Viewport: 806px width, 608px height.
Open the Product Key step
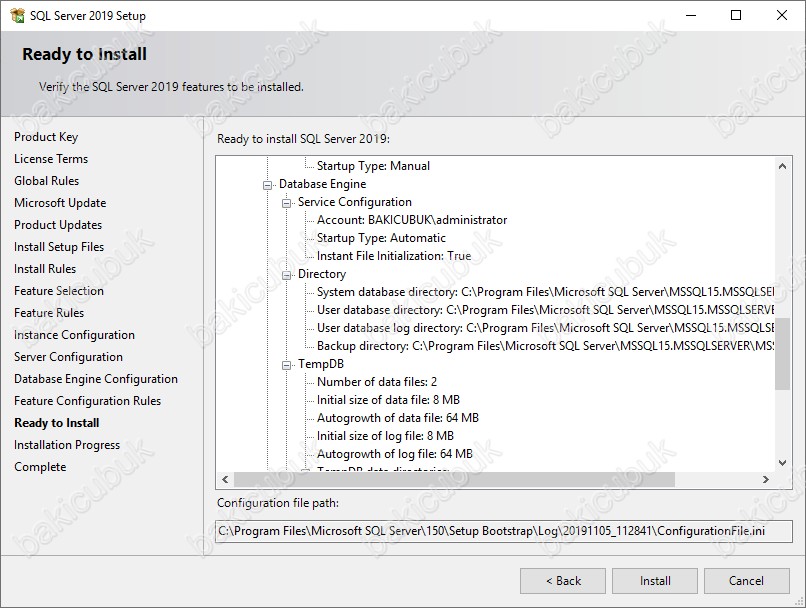point(46,137)
